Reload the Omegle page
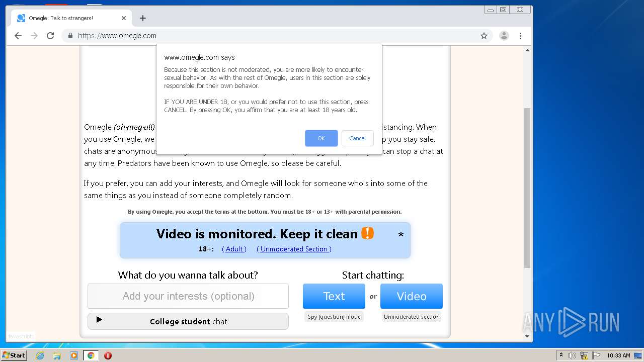This screenshot has height=362, width=644. pos(50,36)
